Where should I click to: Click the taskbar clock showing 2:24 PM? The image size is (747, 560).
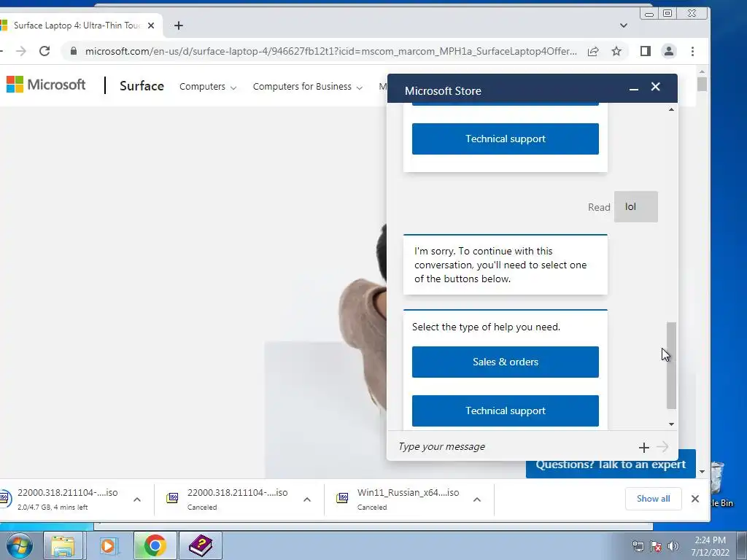710,546
